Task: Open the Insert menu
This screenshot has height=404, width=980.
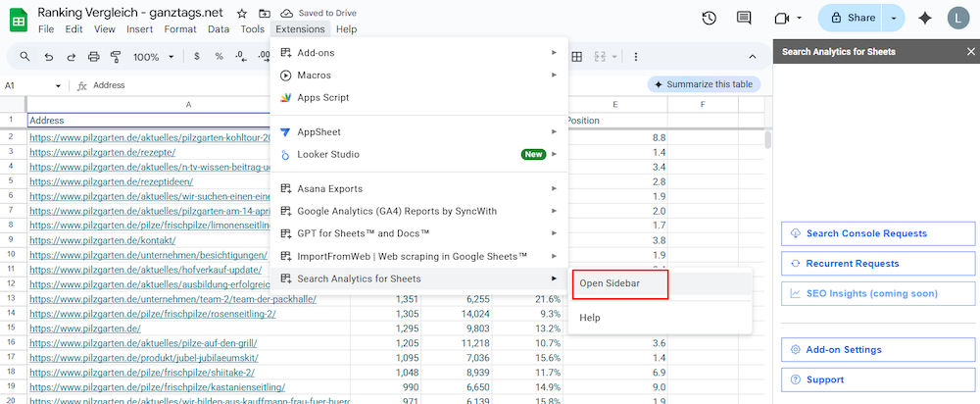Action: [x=139, y=28]
